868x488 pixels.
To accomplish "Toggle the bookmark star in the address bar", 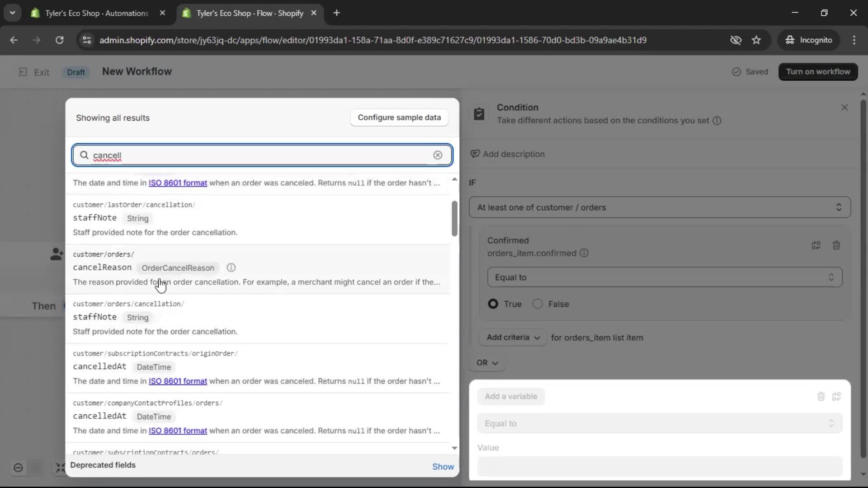I will (756, 40).
